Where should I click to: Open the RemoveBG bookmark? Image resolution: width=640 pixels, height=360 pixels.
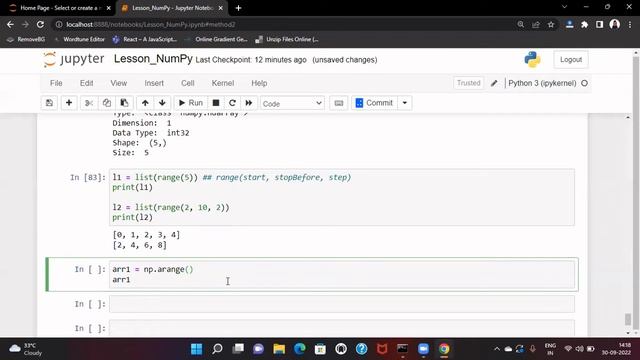point(26,40)
